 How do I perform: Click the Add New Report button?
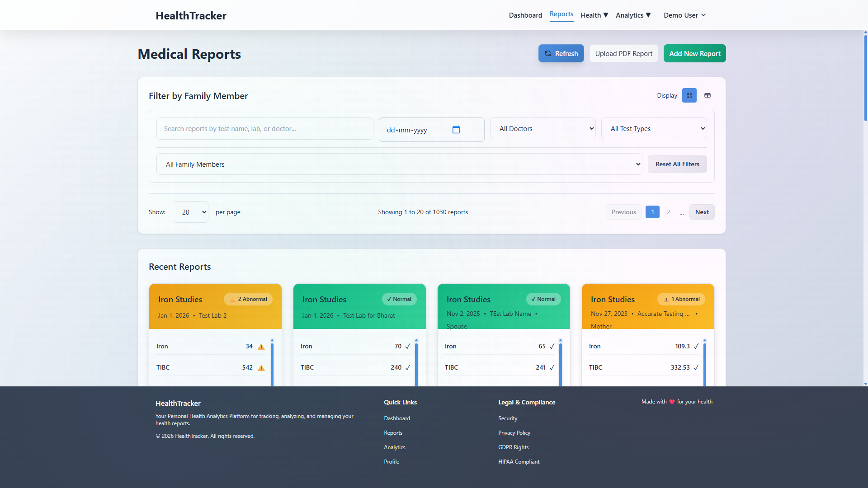tap(694, 53)
